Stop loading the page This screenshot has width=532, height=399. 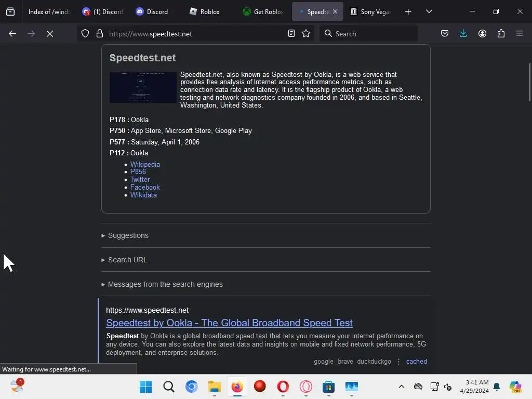[50, 34]
